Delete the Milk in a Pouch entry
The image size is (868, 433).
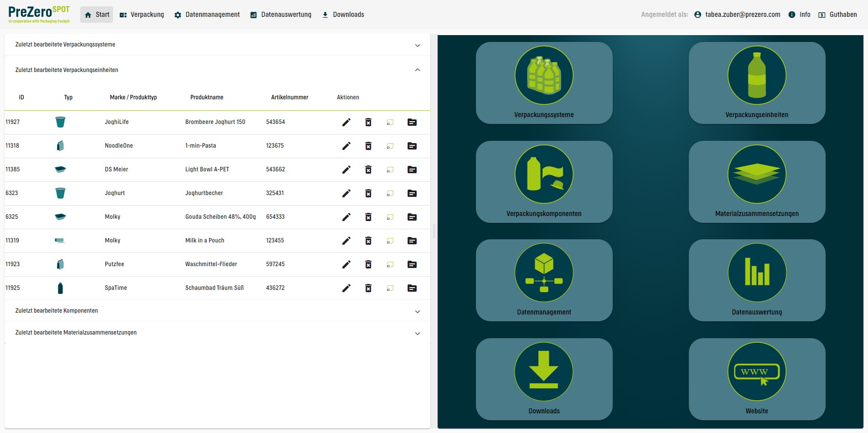tap(368, 241)
